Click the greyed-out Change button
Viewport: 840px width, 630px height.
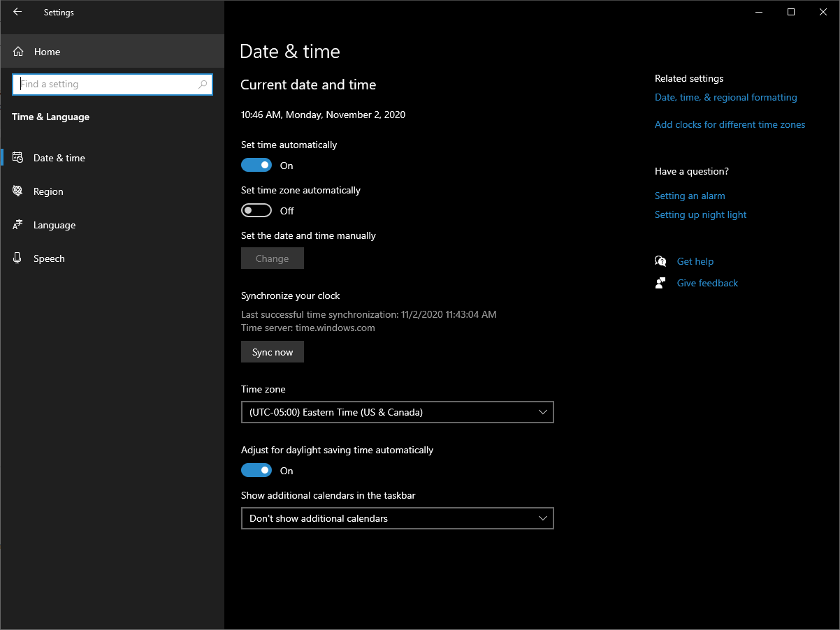click(273, 258)
